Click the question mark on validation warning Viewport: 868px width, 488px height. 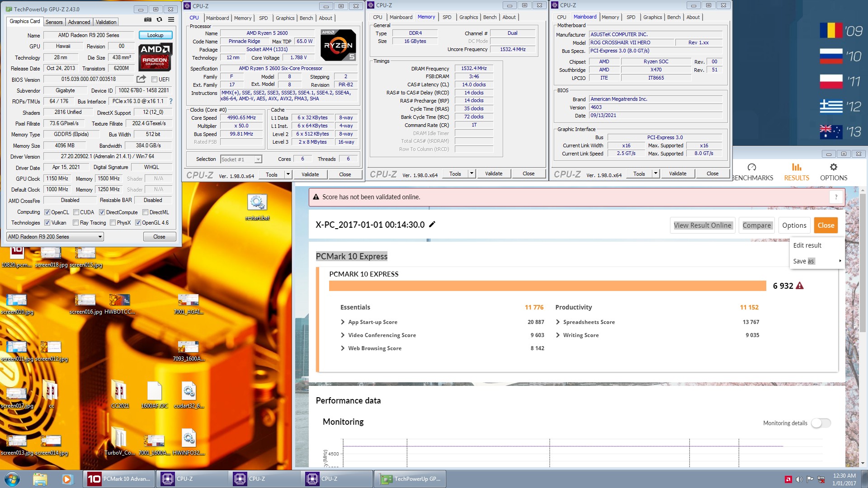click(x=836, y=197)
